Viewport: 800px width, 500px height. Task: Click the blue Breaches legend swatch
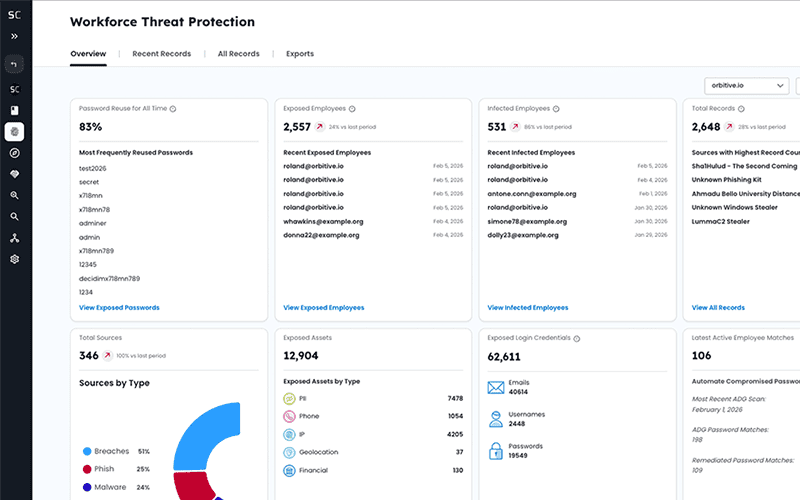tap(87, 452)
